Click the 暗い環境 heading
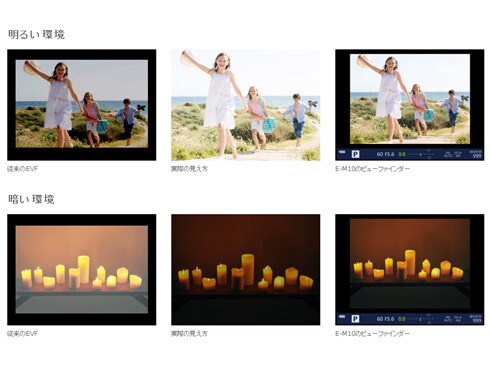This screenshot has width=490, height=368. point(31,199)
